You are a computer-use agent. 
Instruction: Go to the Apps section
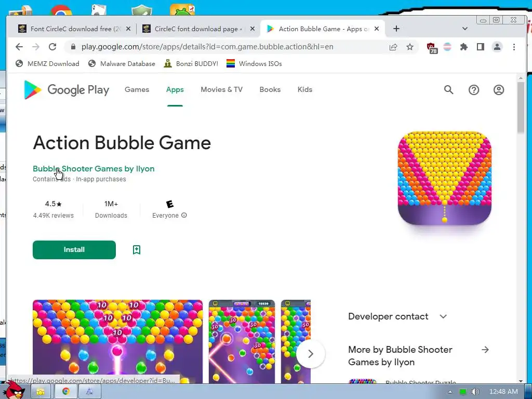[x=175, y=89]
